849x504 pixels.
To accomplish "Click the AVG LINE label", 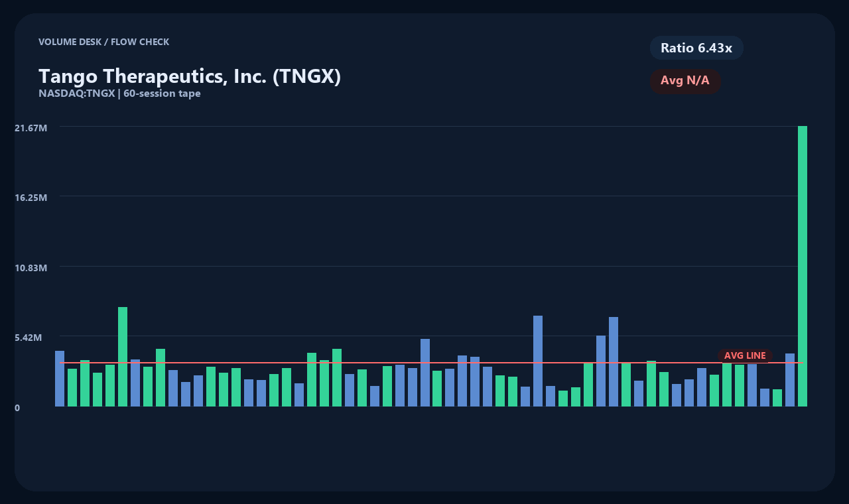I will [745, 356].
